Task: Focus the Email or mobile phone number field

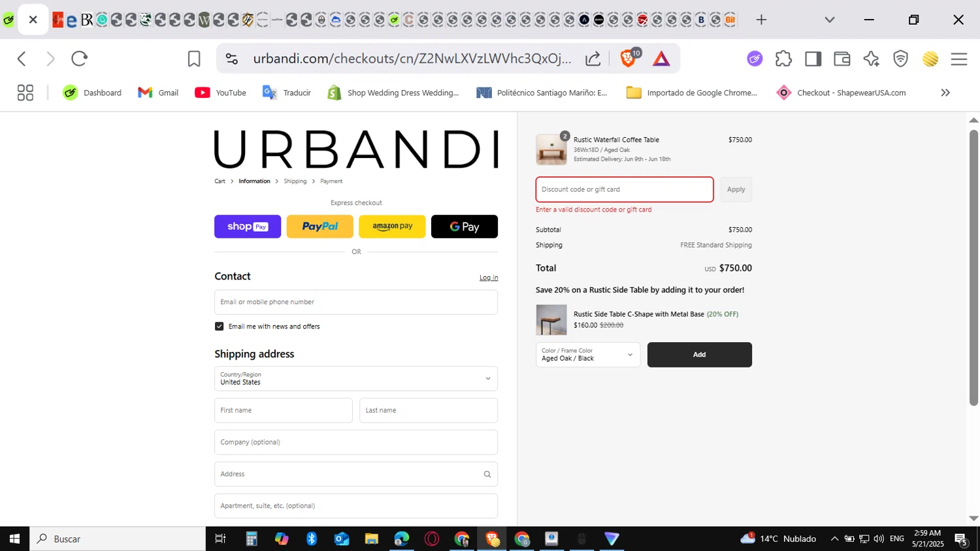Action: click(x=356, y=302)
